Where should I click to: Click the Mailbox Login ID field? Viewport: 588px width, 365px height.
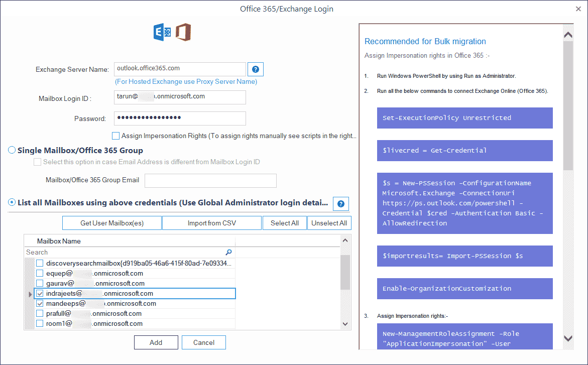tap(180, 97)
